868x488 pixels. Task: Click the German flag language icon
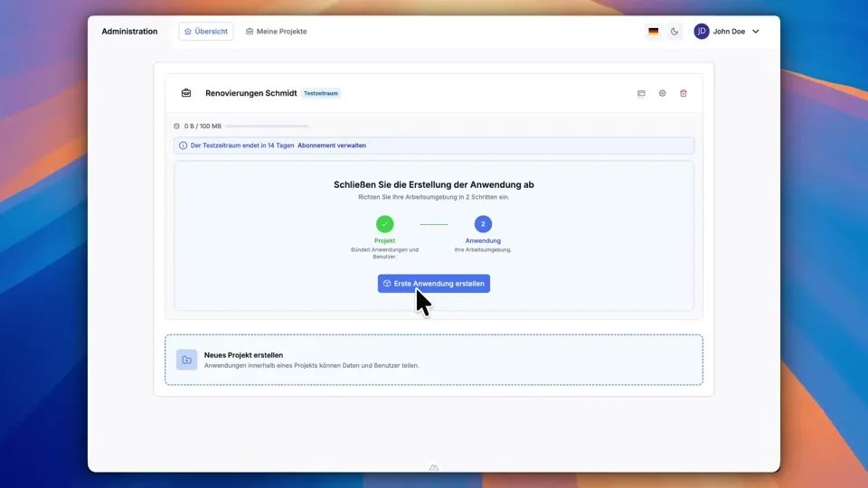coord(653,32)
